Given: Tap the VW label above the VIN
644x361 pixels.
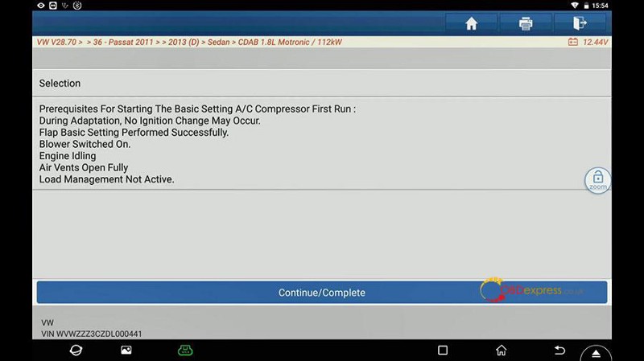Looking at the screenshot, I should 47,322.
